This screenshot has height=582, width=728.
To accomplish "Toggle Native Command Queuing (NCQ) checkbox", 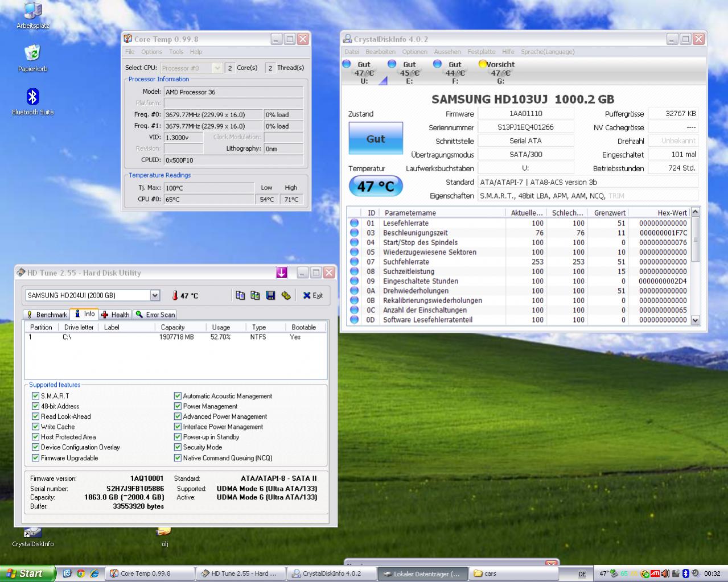I will 178,458.
